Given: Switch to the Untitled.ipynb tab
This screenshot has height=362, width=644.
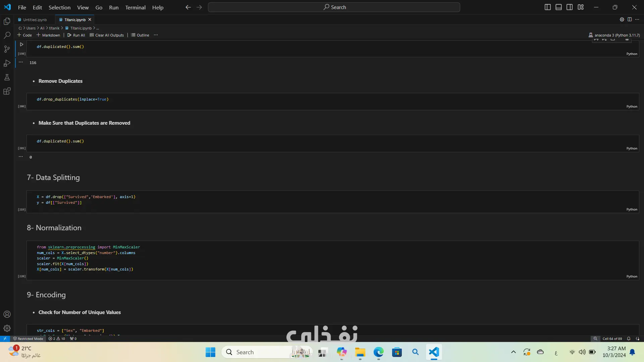Looking at the screenshot, I should [35, 20].
